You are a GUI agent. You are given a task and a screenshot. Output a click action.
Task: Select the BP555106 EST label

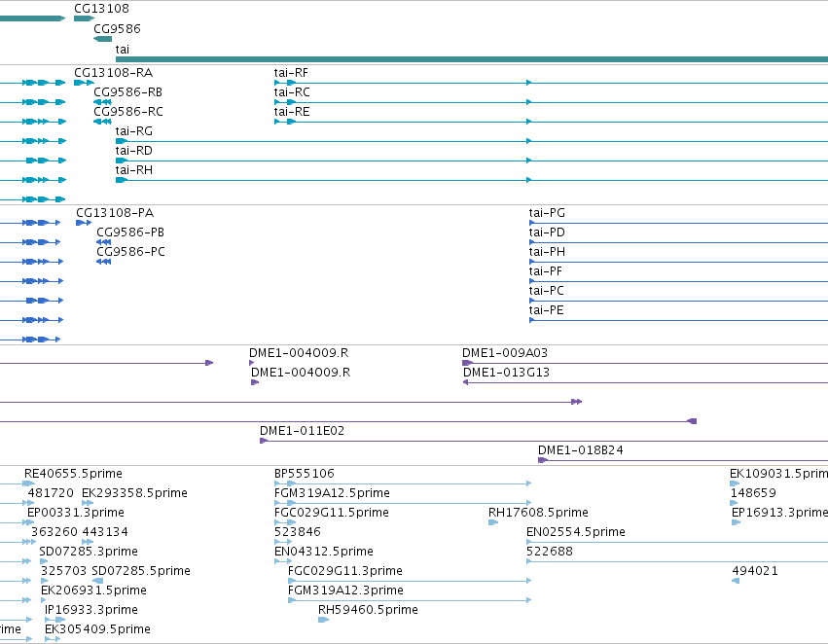(x=305, y=474)
